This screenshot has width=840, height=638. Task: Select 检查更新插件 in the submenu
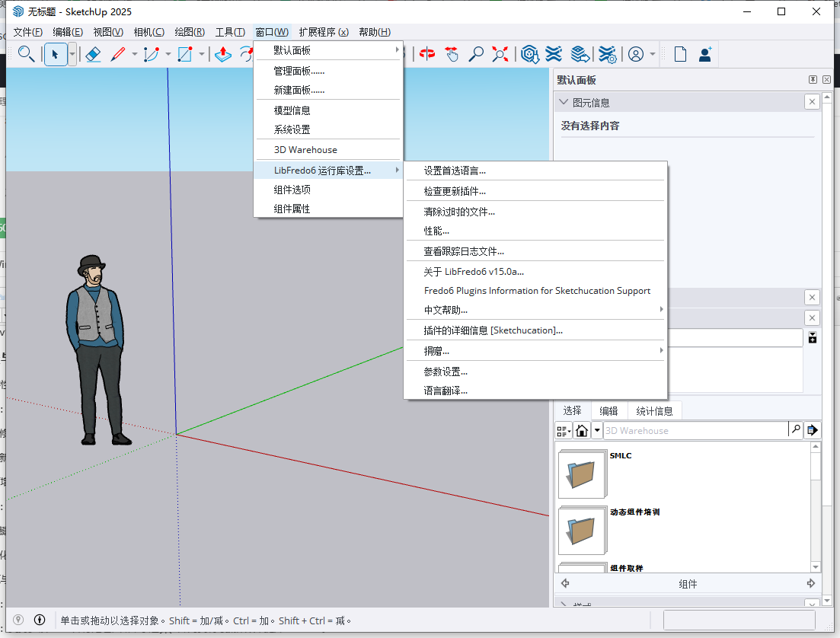(x=535, y=191)
